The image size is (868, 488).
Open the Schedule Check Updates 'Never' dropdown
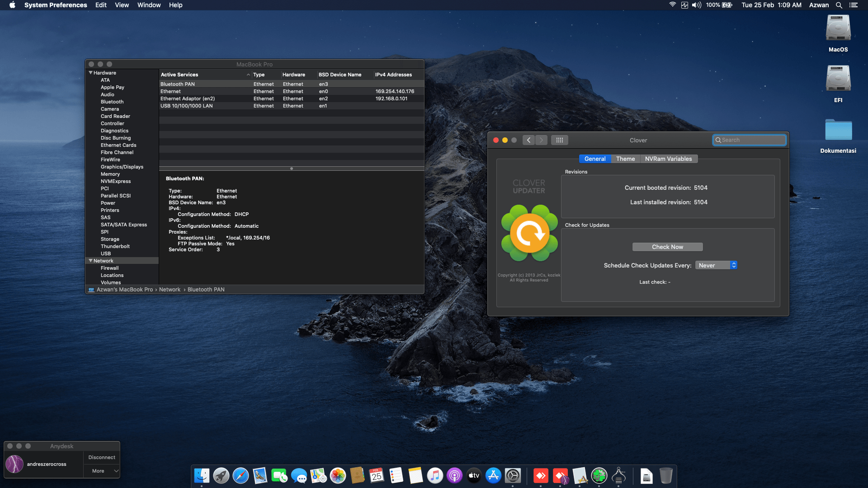[716, 265]
